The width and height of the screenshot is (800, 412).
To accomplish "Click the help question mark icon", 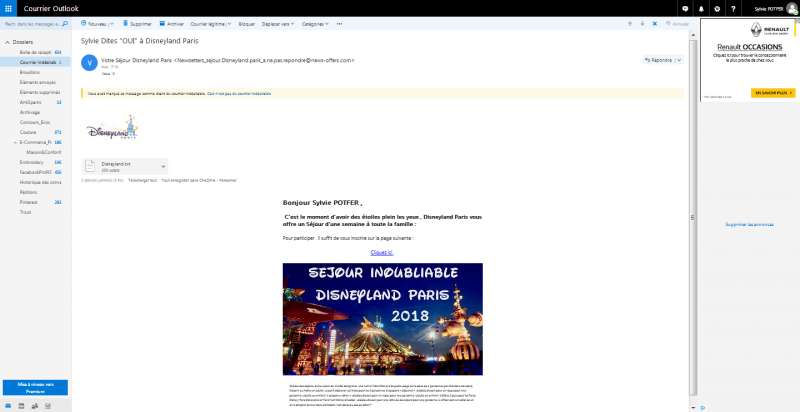I will (x=734, y=8).
